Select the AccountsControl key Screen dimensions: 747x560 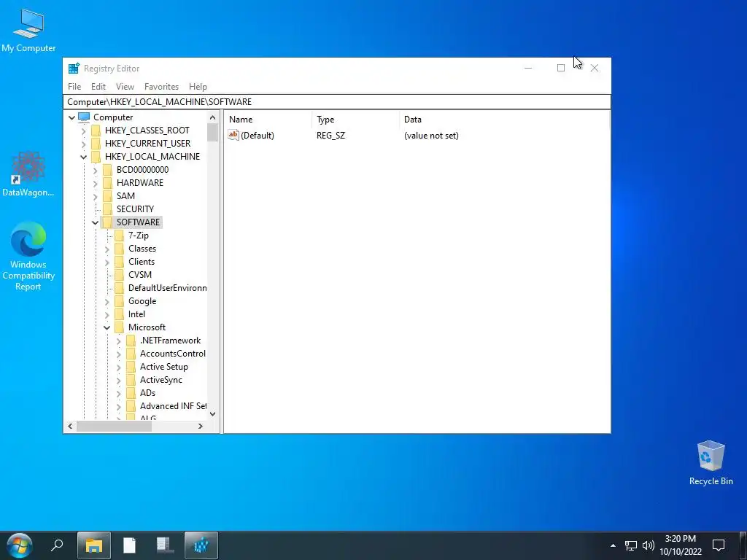(x=172, y=354)
